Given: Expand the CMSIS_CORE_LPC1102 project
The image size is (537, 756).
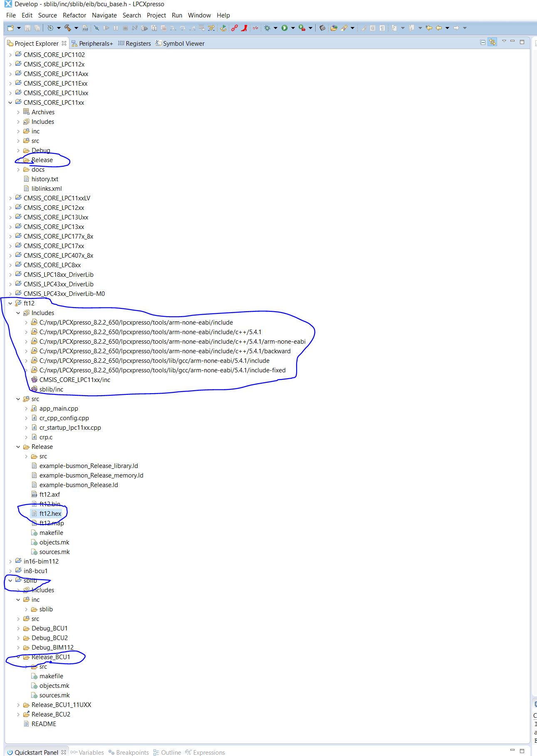Looking at the screenshot, I should [10, 55].
